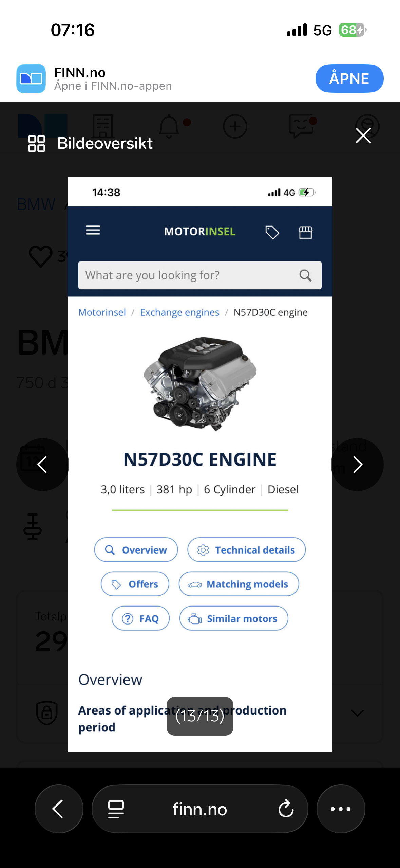The height and width of the screenshot is (868, 400).
Task: Tap the ÅPNE button in the app banner
Action: click(x=349, y=78)
